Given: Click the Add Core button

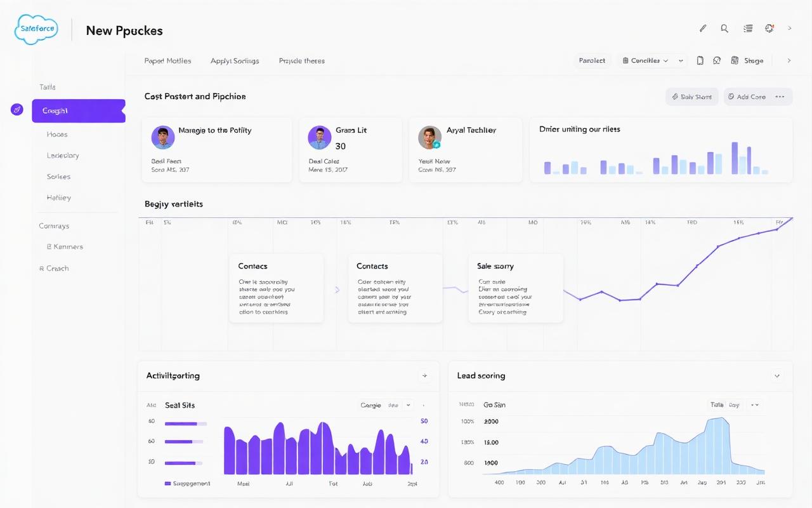Looking at the screenshot, I should coord(747,97).
